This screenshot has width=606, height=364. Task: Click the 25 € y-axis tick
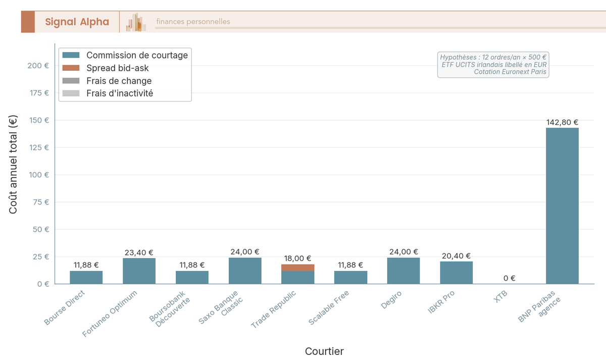point(41,256)
